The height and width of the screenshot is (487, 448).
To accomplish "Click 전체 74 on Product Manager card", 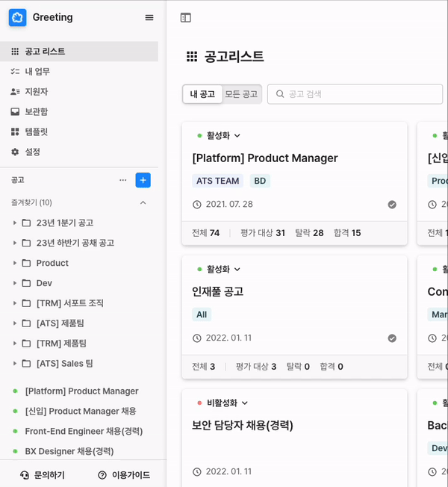I will [x=205, y=233].
